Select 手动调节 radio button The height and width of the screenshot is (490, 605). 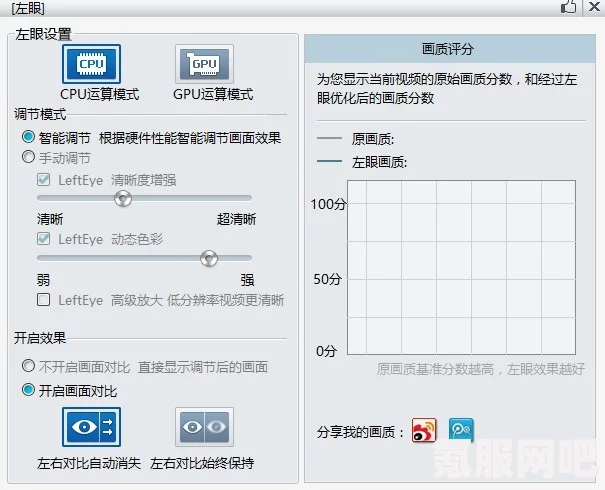pyautogui.click(x=28, y=157)
